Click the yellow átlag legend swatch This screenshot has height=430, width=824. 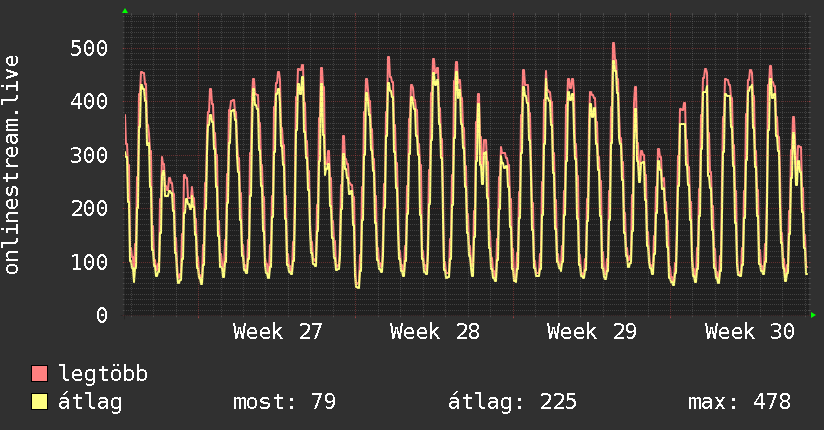point(39,402)
